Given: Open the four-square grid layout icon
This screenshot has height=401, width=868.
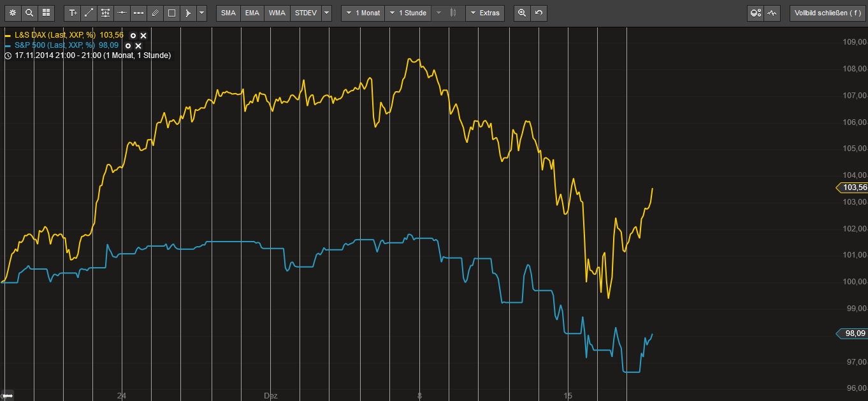Looking at the screenshot, I should [45, 13].
